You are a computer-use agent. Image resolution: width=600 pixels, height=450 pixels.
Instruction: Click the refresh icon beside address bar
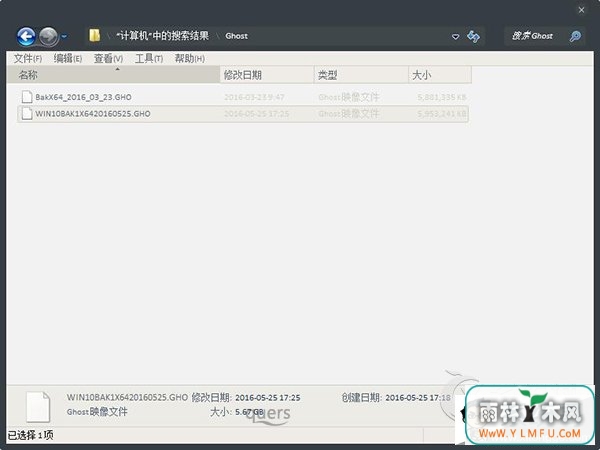[473, 37]
